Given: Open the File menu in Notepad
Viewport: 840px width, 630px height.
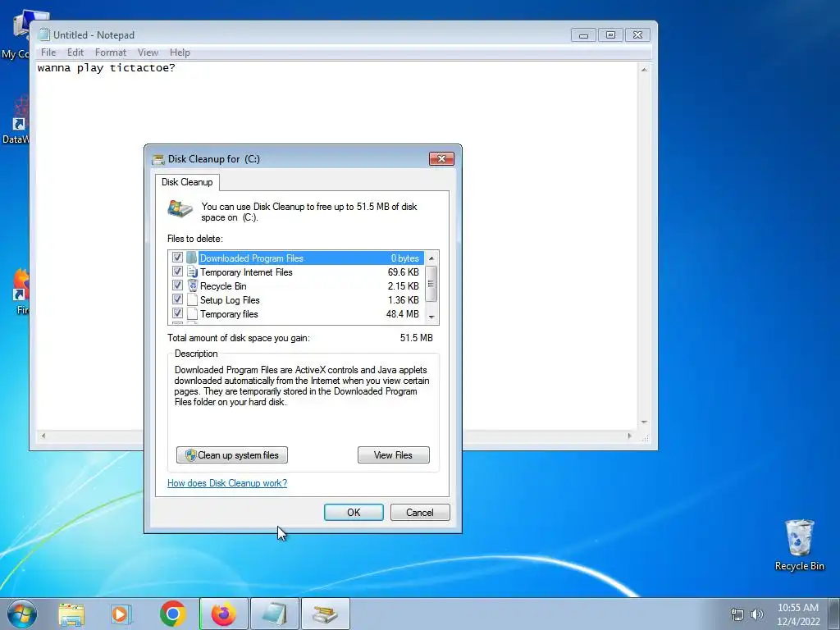Looking at the screenshot, I should pyautogui.click(x=48, y=52).
